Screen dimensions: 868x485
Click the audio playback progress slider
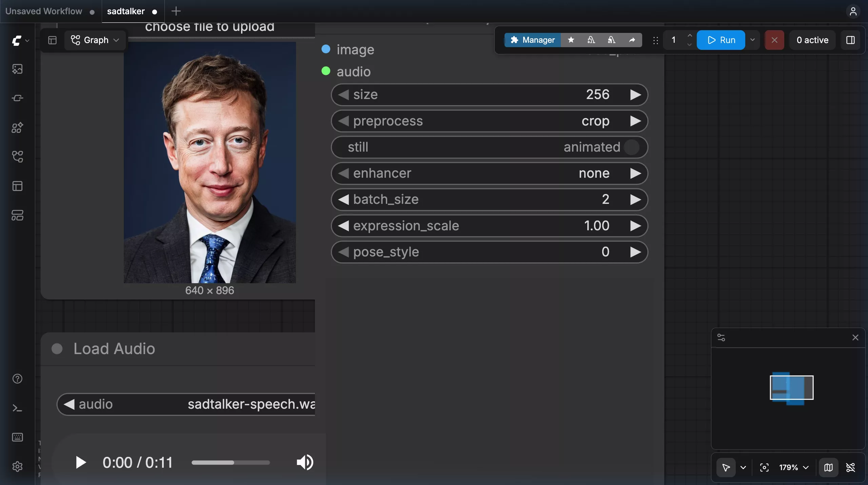pos(231,462)
